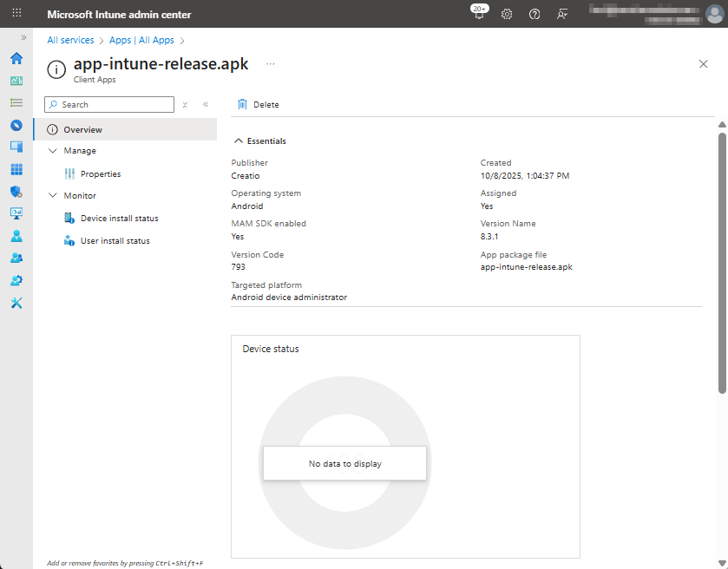Open the Properties menu item

(100, 174)
